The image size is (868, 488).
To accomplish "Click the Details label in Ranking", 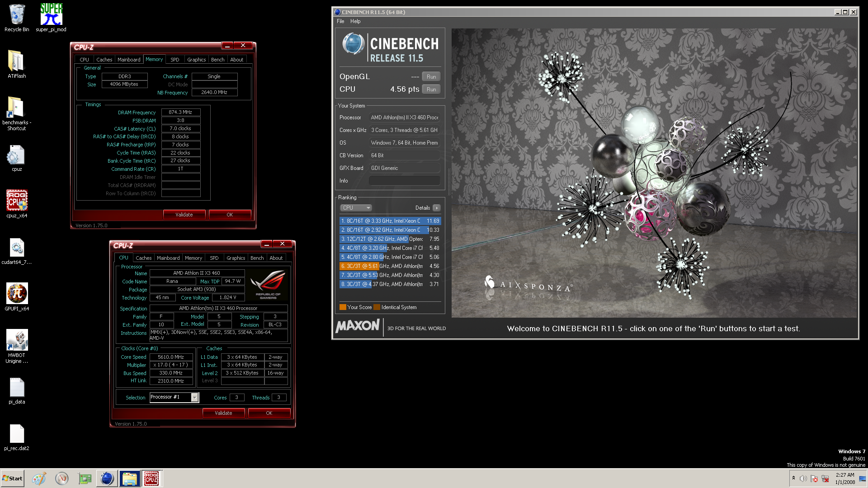I will click(423, 208).
